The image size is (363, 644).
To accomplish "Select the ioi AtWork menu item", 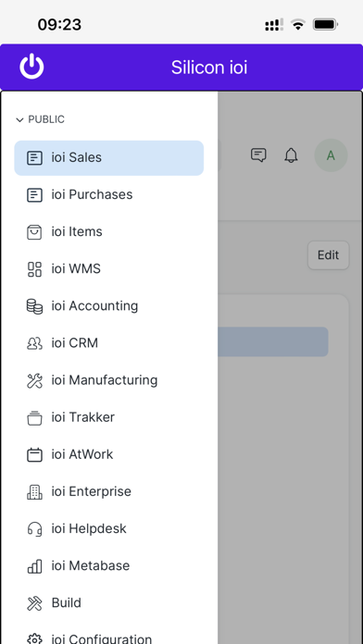I will [109, 454].
